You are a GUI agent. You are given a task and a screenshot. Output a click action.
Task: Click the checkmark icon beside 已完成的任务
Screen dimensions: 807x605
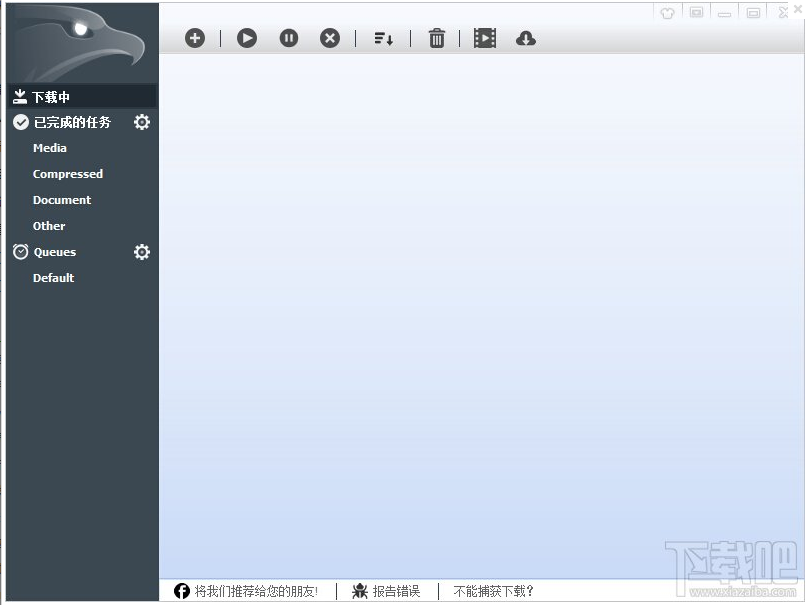click(21, 122)
